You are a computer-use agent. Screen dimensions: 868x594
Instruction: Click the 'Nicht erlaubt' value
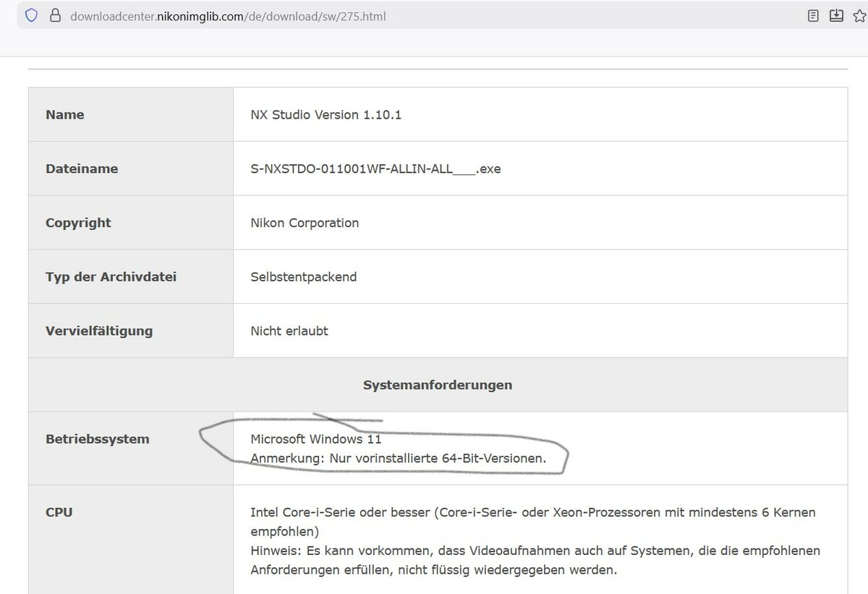[289, 331]
